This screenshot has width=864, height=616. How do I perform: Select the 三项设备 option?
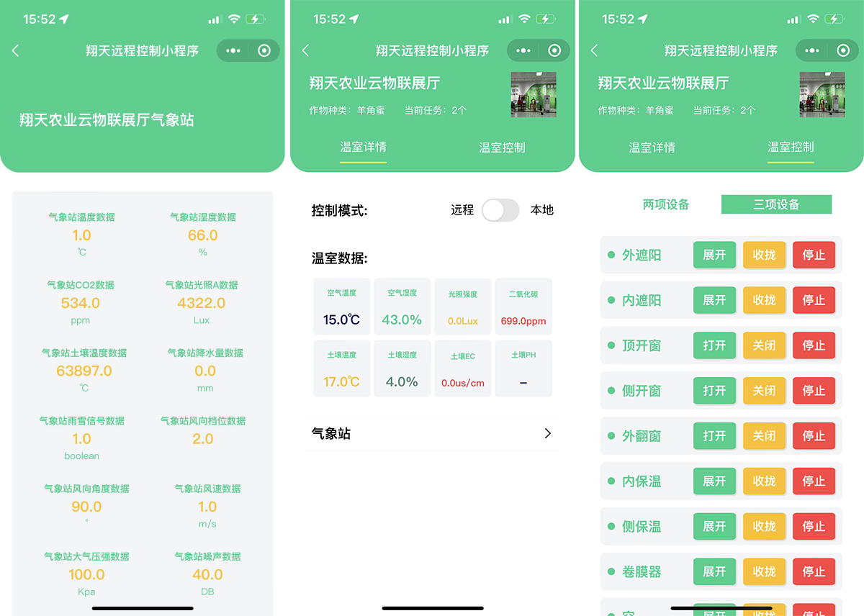pos(776,204)
